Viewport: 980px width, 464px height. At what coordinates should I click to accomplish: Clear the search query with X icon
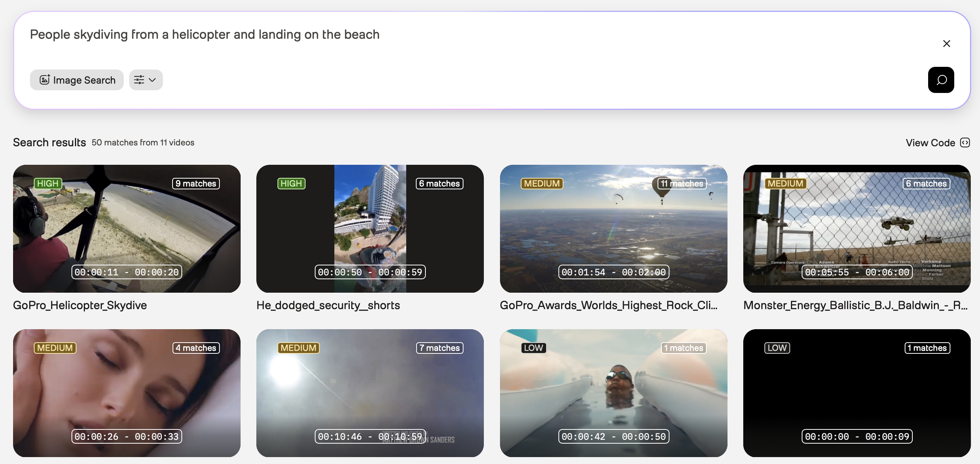point(946,44)
